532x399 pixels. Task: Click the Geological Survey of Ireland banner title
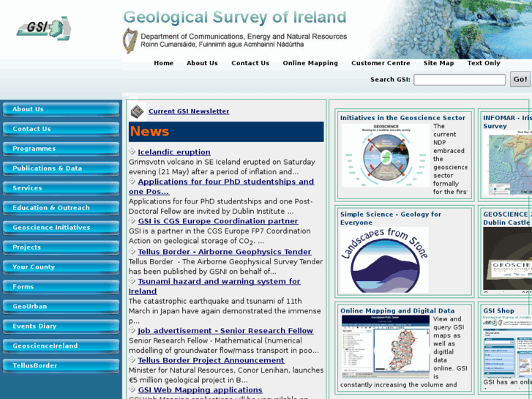pyautogui.click(x=235, y=18)
